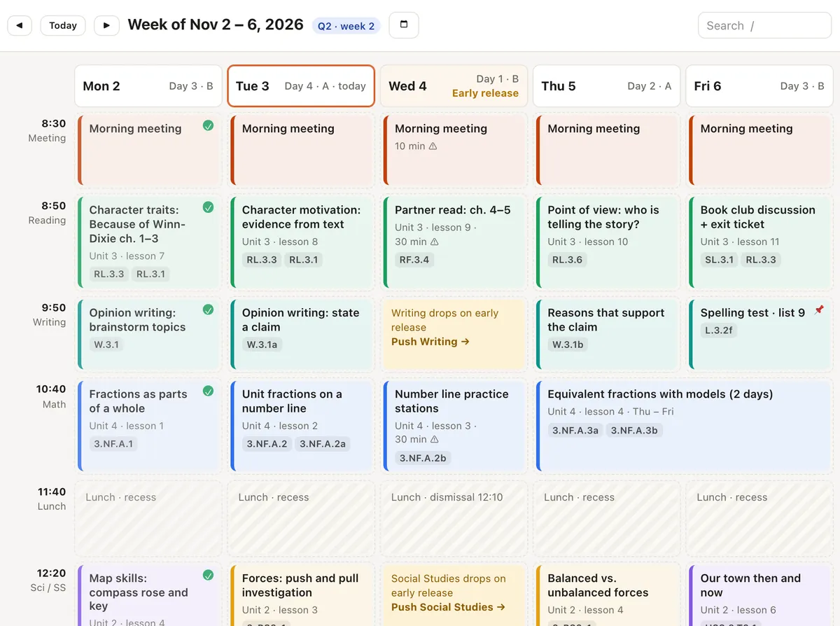This screenshot has height=626, width=840.
Task: Toggle done check on Opinion writing brainstorm
Action: pos(208,309)
